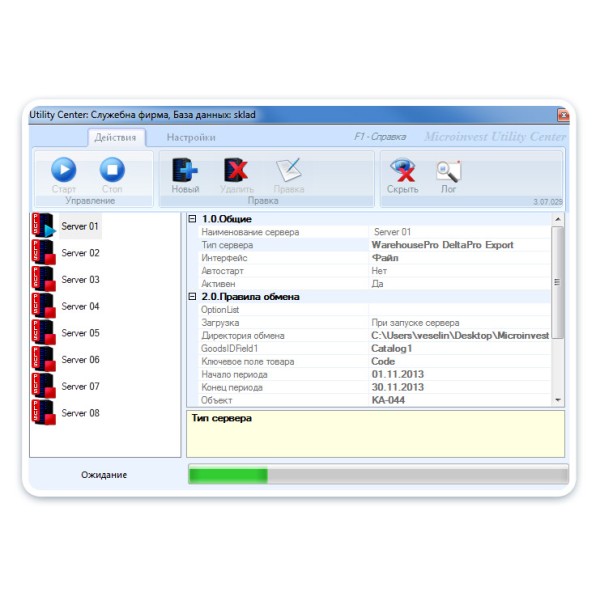The width and height of the screenshot is (600, 600).
Task: Click the GoodsIDField1 value Catalog1
Action: click(391, 349)
